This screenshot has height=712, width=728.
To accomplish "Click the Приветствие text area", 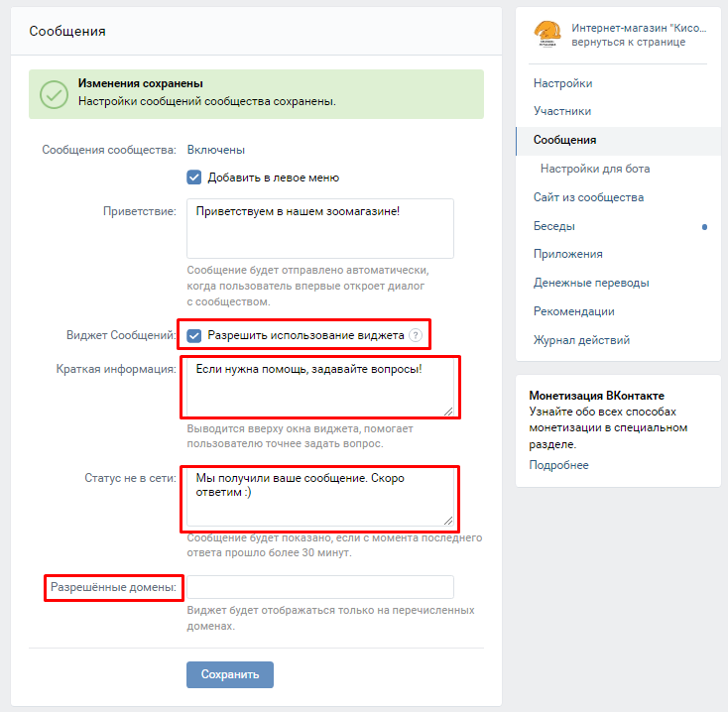I will click(319, 228).
